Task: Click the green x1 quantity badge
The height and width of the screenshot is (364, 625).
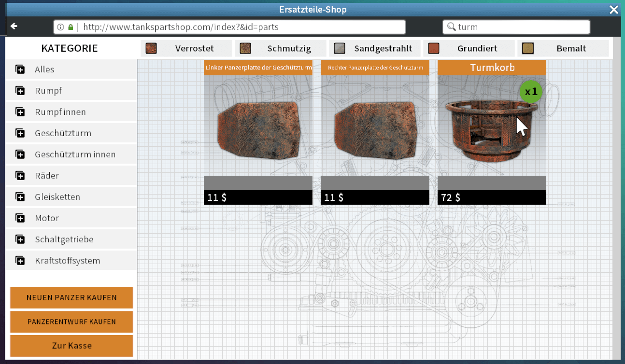Action: click(531, 91)
